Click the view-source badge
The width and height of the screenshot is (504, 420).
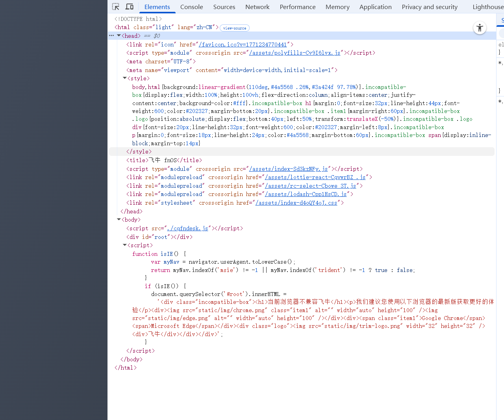pyautogui.click(x=234, y=28)
